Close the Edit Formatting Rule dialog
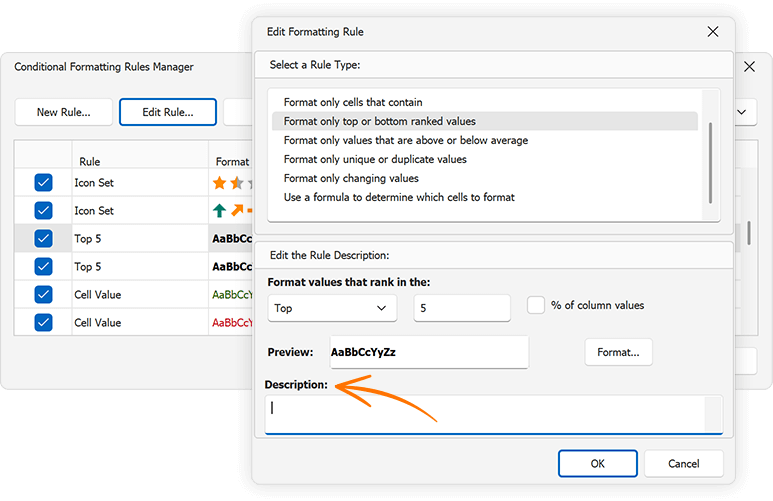The width and height of the screenshot is (773, 501). (x=713, y=32)
